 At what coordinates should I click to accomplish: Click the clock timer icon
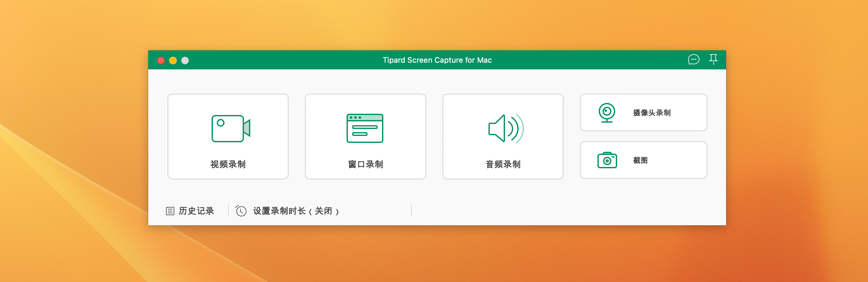[241, 211]
